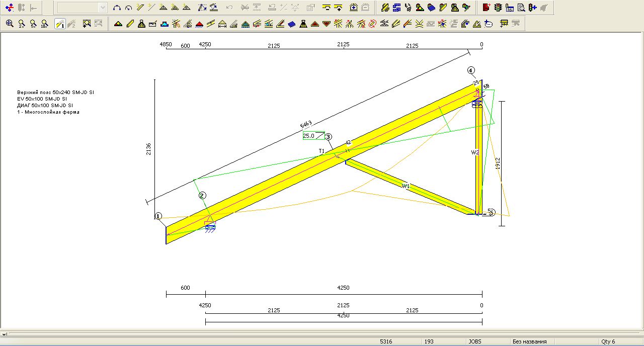Screen dimensions: 644x346
Task: Click the zoom extents magnifier icon
Action: pyautogui.click(x=10, y=23)
